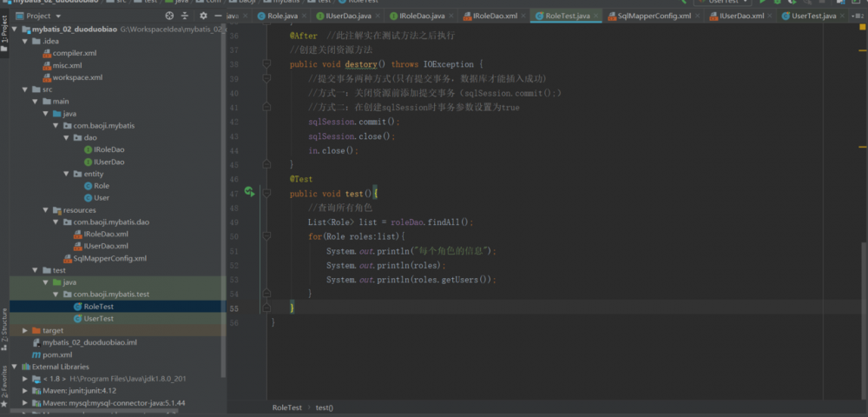Click the test() breadcrumb at the bottom
Screen dimensions: 868x417
click(324, 407)
